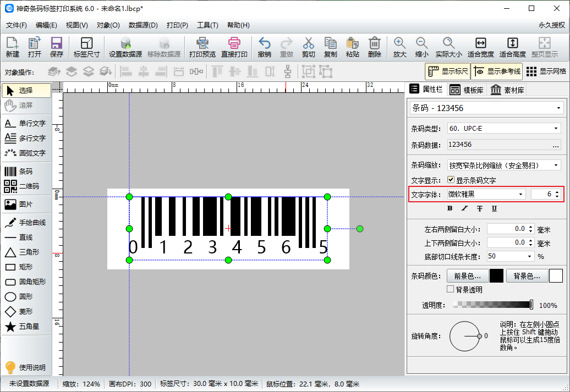Screen dimensions: 570x392
Task: Open 打印预览 print preview
Action: pos(202,47)
